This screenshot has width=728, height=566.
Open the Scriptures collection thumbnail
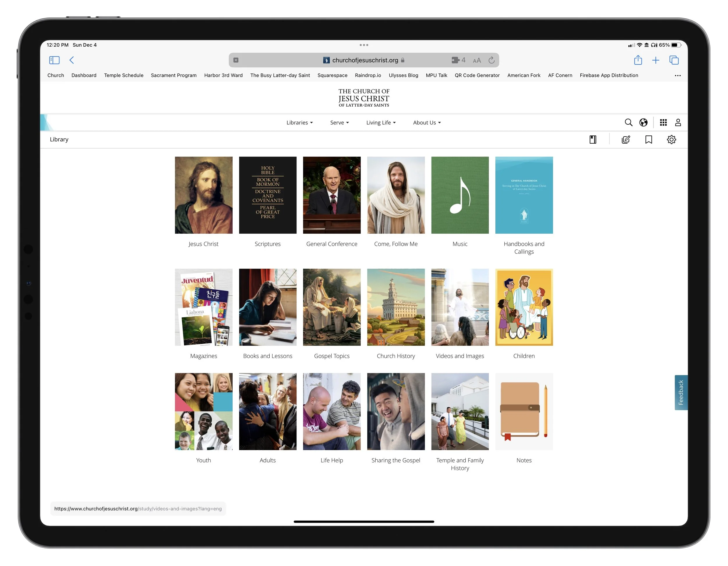267,195
